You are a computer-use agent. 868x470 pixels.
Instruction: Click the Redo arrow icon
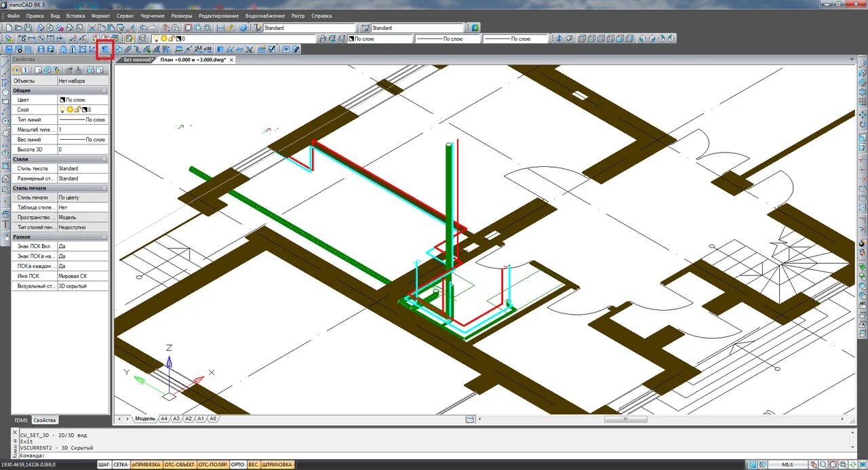click(153, 28)
